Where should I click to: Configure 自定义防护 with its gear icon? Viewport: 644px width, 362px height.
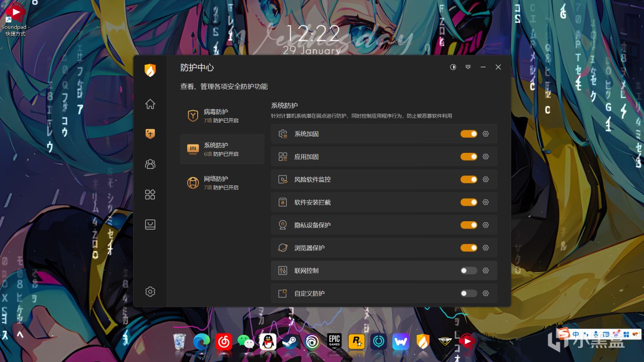click(486, 293)
